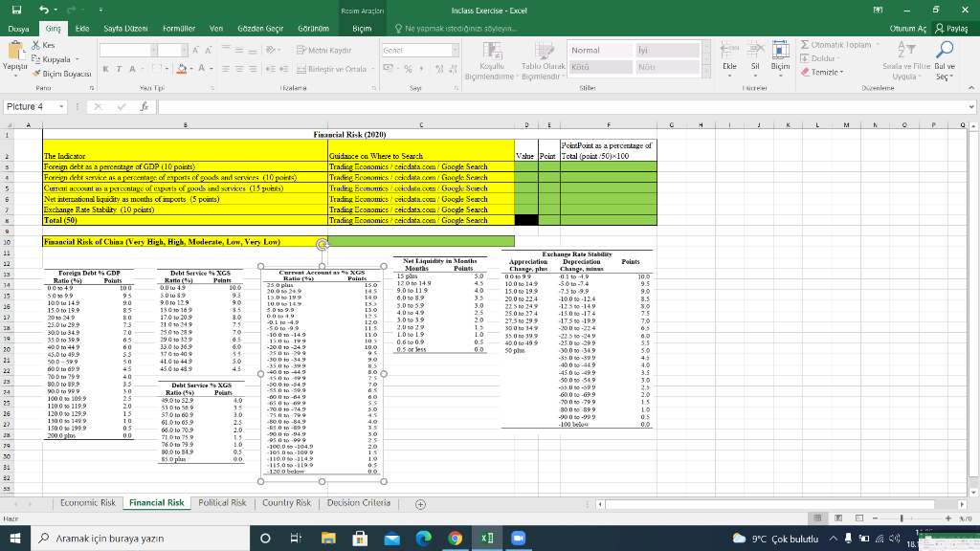Image resolution: width=980 pixels, height=551 pixels.
Task: Click Sırala ve Filtre Uygula icon
Action: coord(906,50)
